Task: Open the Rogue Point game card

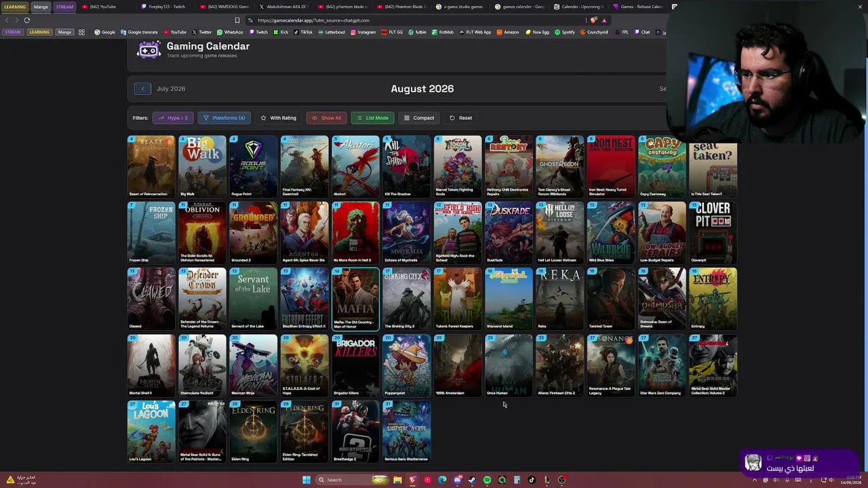Action: tap(254, 167)
